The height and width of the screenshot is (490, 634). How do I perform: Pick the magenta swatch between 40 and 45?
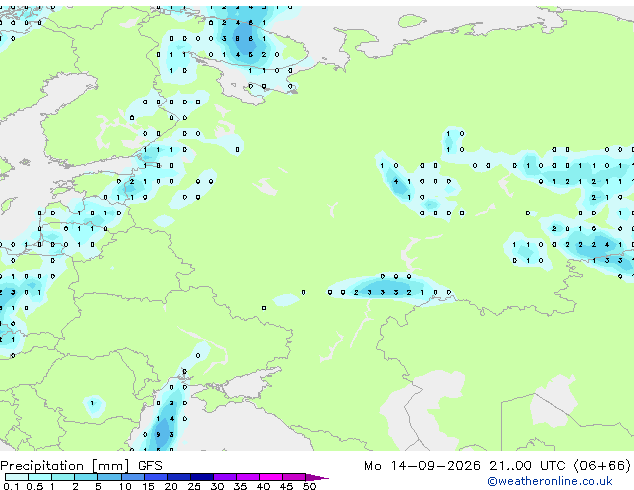[271, 477]
